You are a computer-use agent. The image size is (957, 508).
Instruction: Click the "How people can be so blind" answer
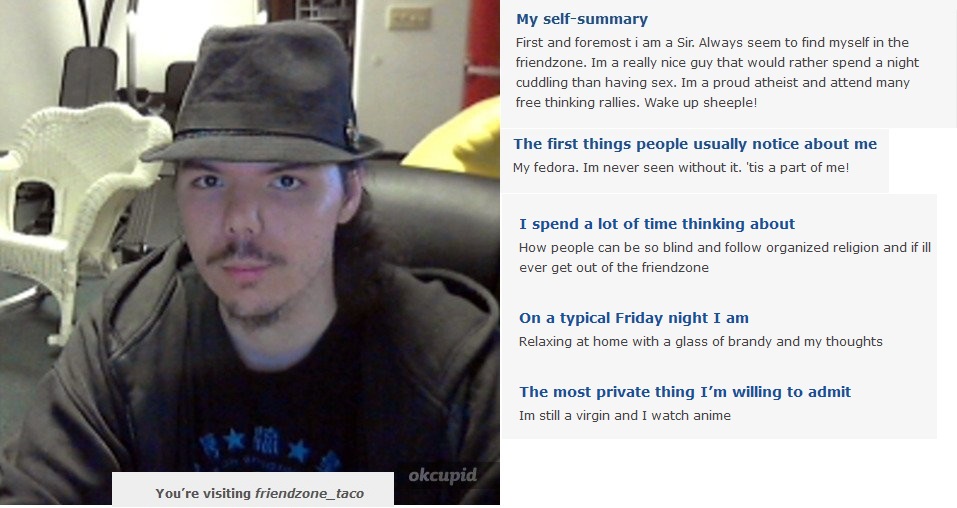[x=724, y=257]
